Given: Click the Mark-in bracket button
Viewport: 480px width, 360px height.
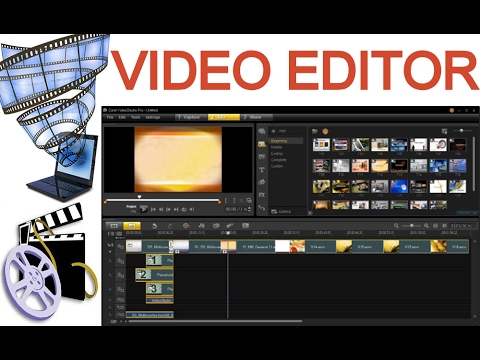Looking at the screenshot, I should (x=226, y=200).
